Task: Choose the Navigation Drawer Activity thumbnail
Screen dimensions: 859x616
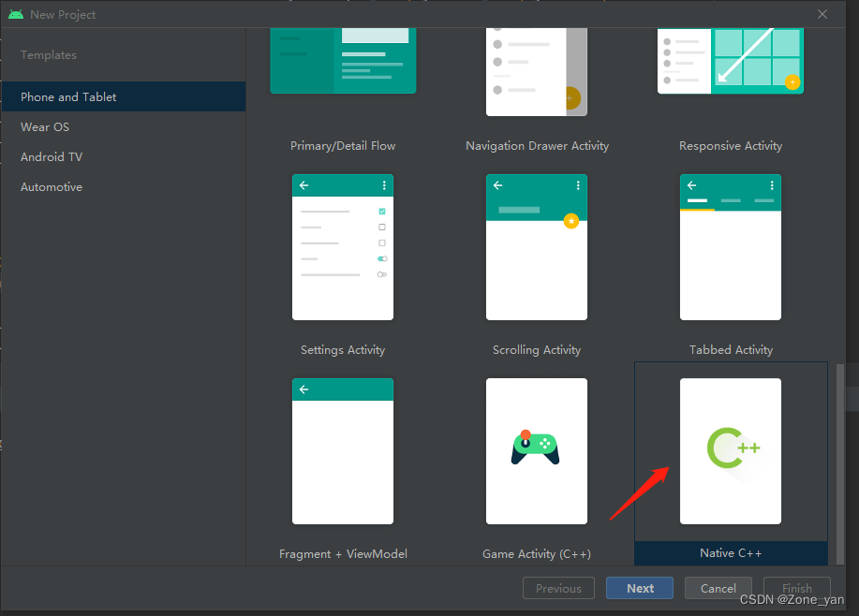Action: pyautogui.click(x=537, y=72)
